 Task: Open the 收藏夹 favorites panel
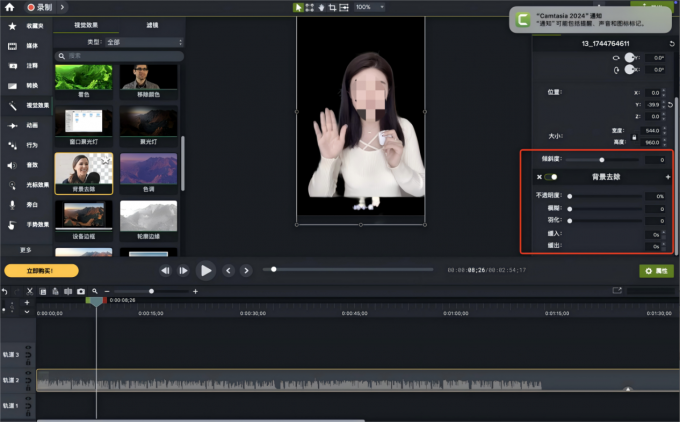point(27,26)
